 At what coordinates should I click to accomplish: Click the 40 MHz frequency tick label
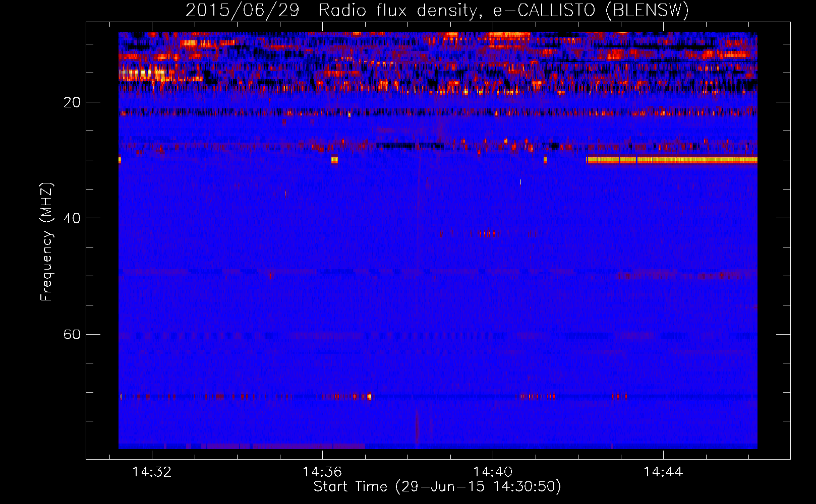click(72, 218)
